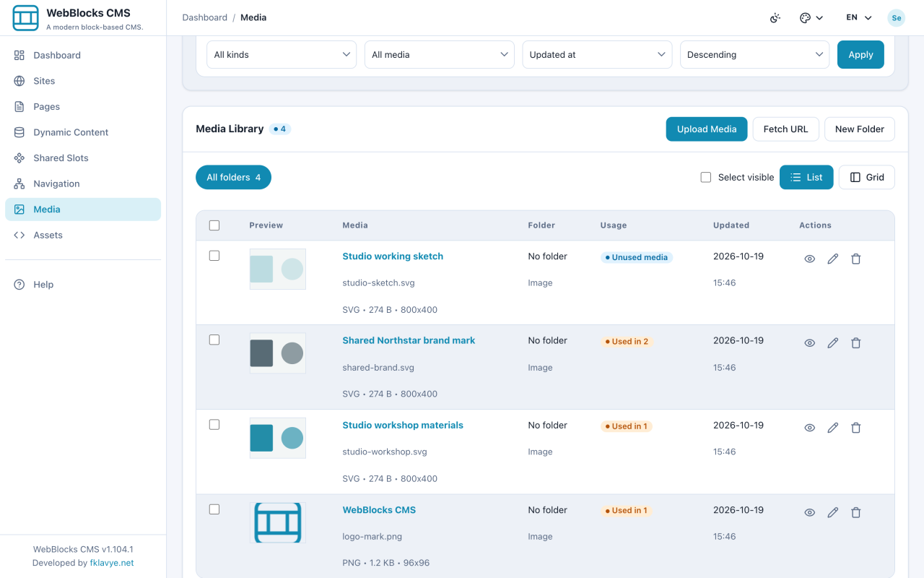
Task: Open the EN language selector
Action: (x=859, y=18)
